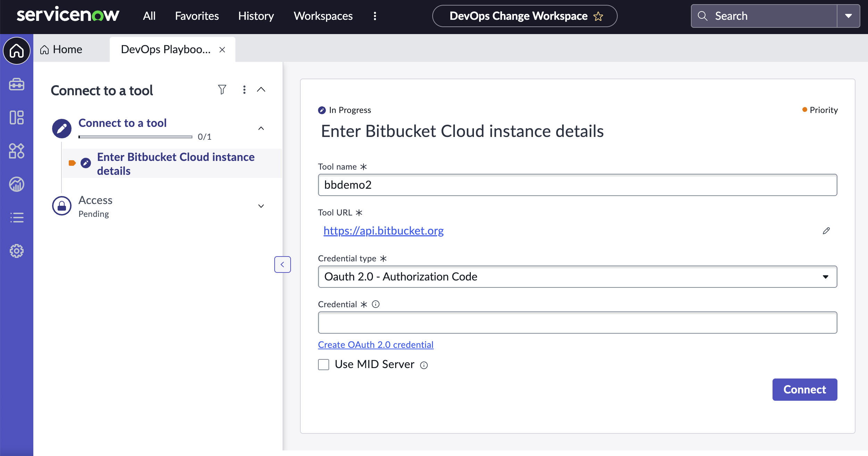Click the global Search field

(764, 16)
